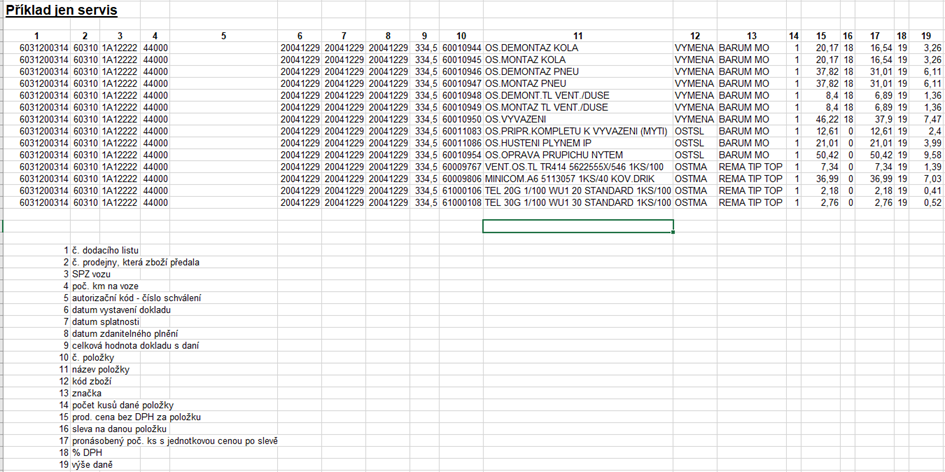Click the tax amount cell 9,58
This screenshot has width=945, height=472.
click(x=930, y=155)
